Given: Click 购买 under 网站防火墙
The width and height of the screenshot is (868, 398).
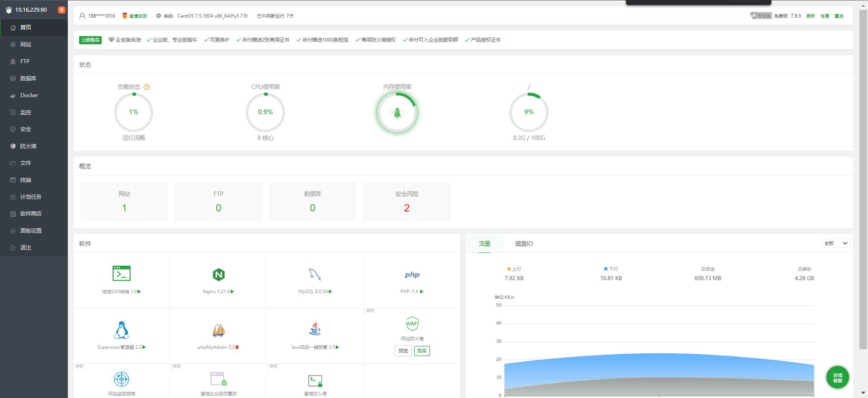Looking at the screenshot, I should click(x=422, y=351).
